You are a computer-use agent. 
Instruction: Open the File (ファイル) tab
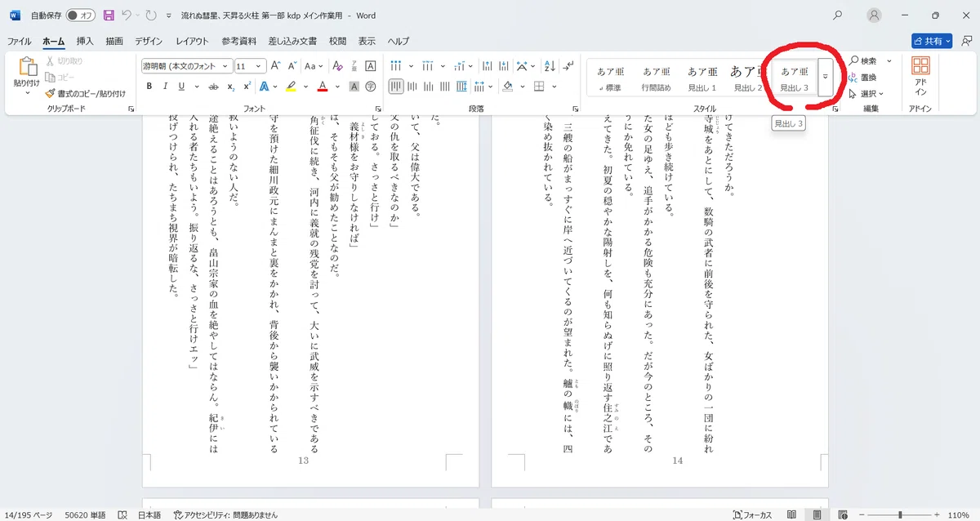[19, 41]
